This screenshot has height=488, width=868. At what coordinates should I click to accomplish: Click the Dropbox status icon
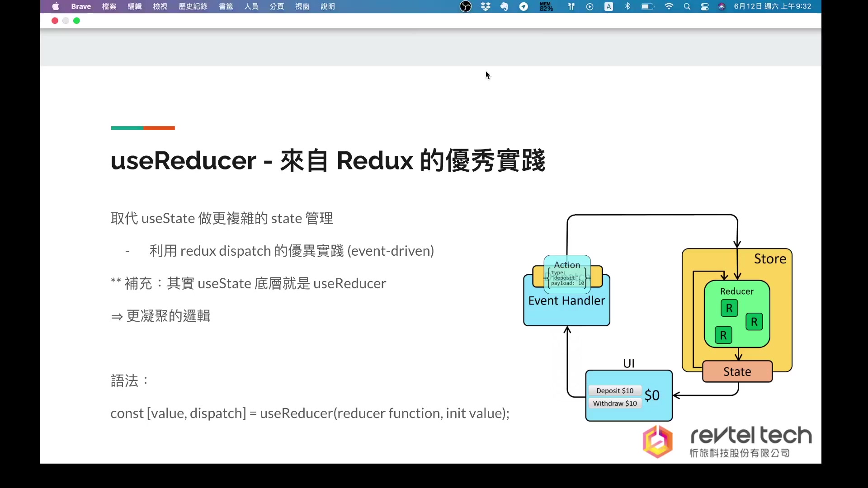486,6
